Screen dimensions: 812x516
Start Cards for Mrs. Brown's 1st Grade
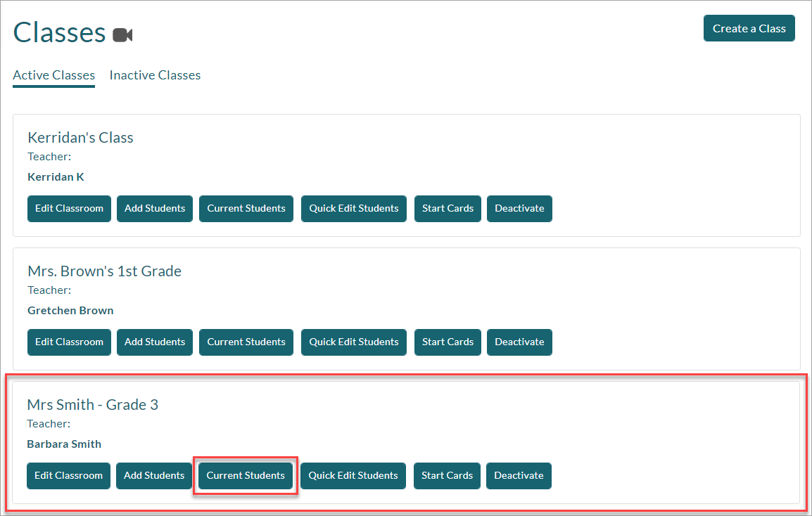click(x=448, y=342)
